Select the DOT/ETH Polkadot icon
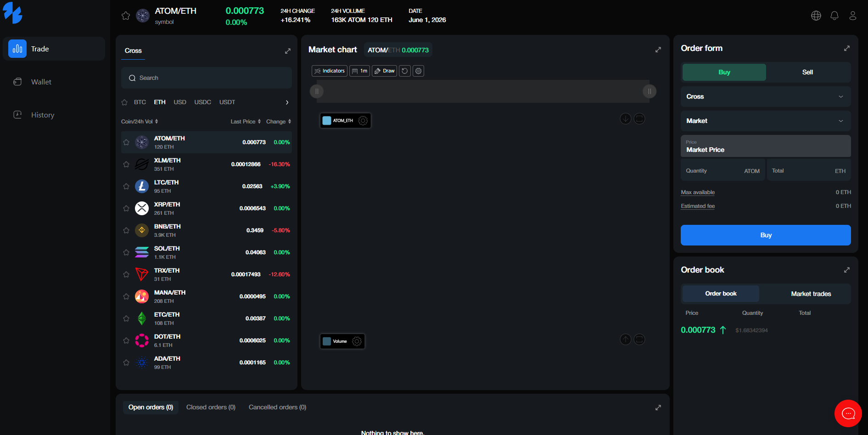This screenshot has height=435, width=868. 142,340
